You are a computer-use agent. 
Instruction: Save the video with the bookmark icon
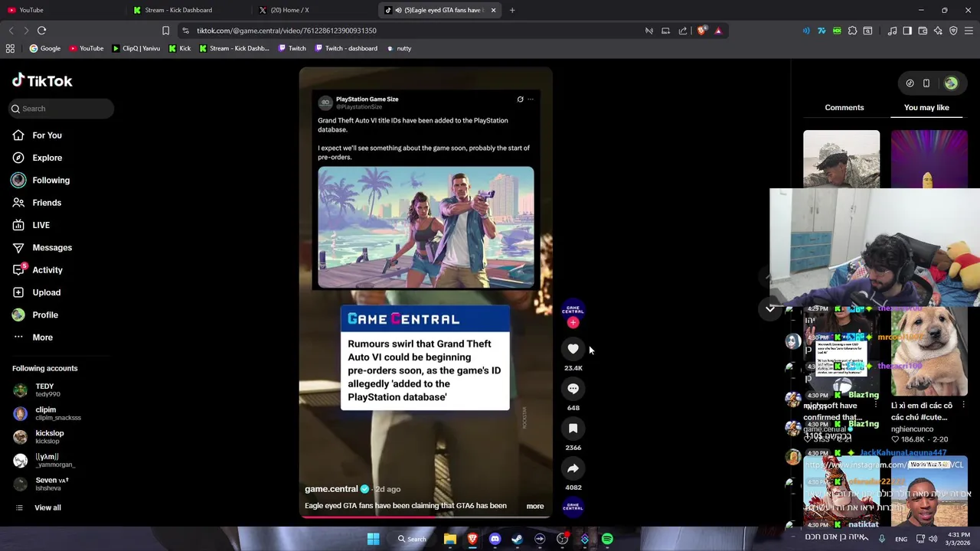click(573, 429)
